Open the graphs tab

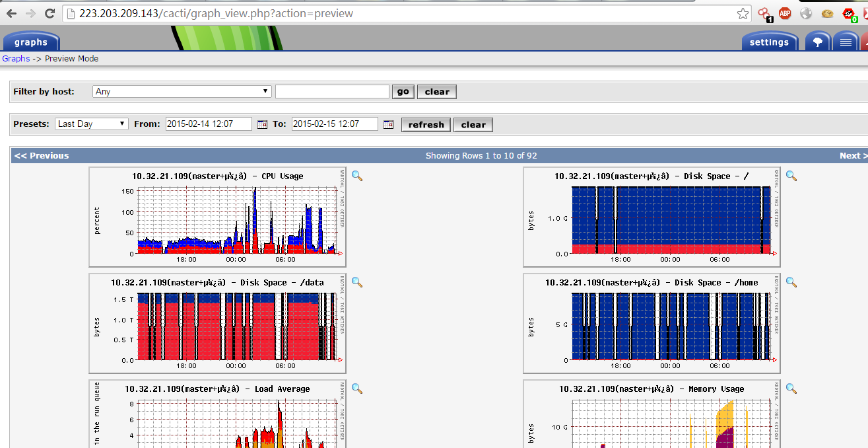31,42
